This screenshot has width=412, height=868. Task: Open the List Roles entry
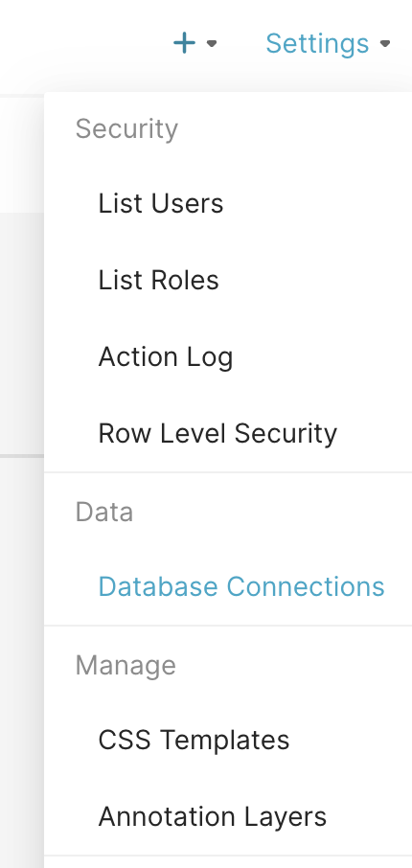tap(228, 280)
